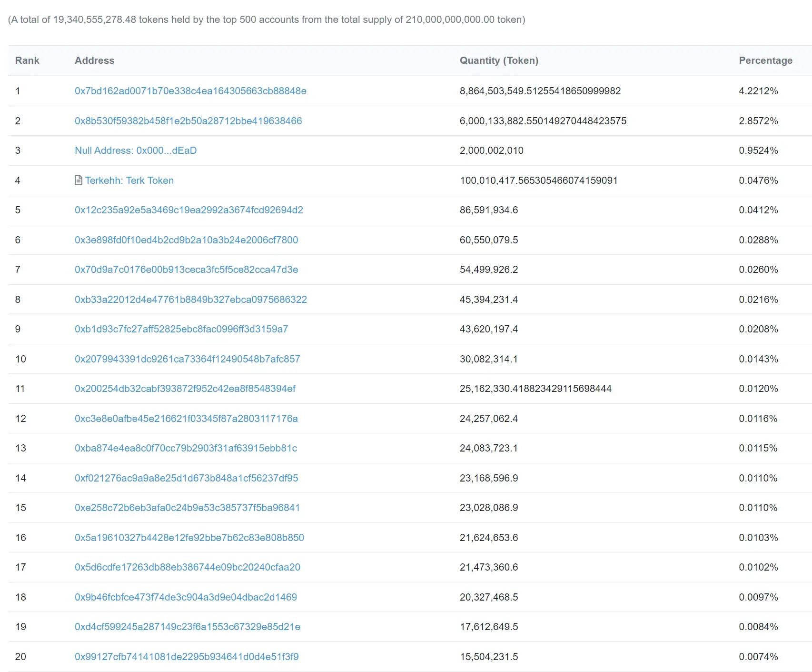Open rank 11 address 0x200254db...
Image resolution: width=812 pixels, height=672 pixels.
tap(185, 389)
